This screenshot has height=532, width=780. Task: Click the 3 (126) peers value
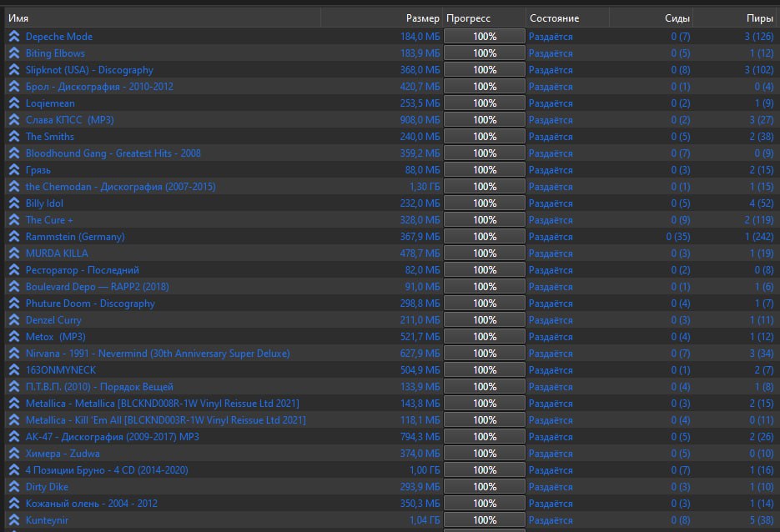[x=759, y=37]
